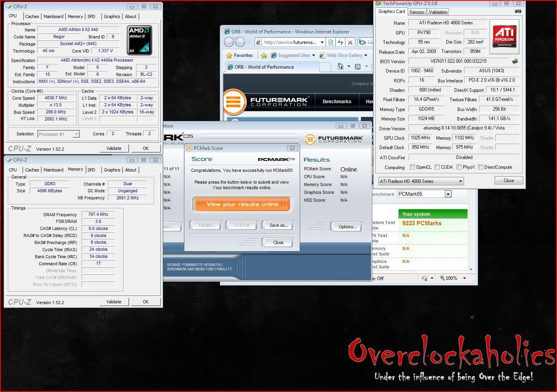557x392 pixels.
Task: Click the About tab in top CPU-Z
Action: 131,16
